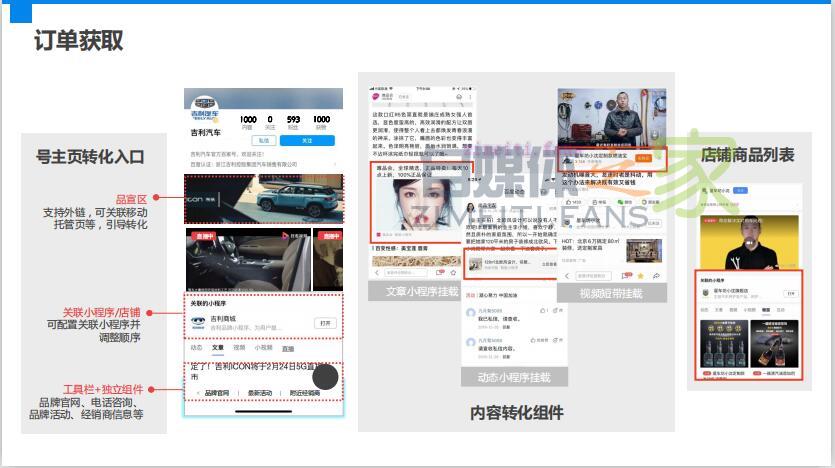Tap the store mini program shield icon
Image resolution: width=835 pixels, height=468 pixels.
point(706,293)
